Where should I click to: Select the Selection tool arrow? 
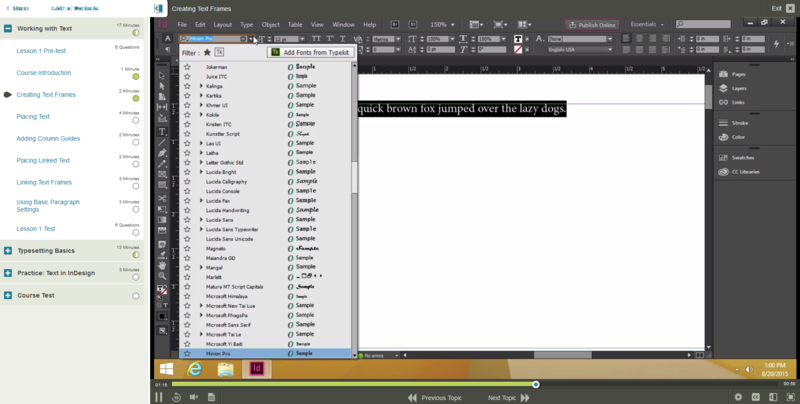[162, 75]
